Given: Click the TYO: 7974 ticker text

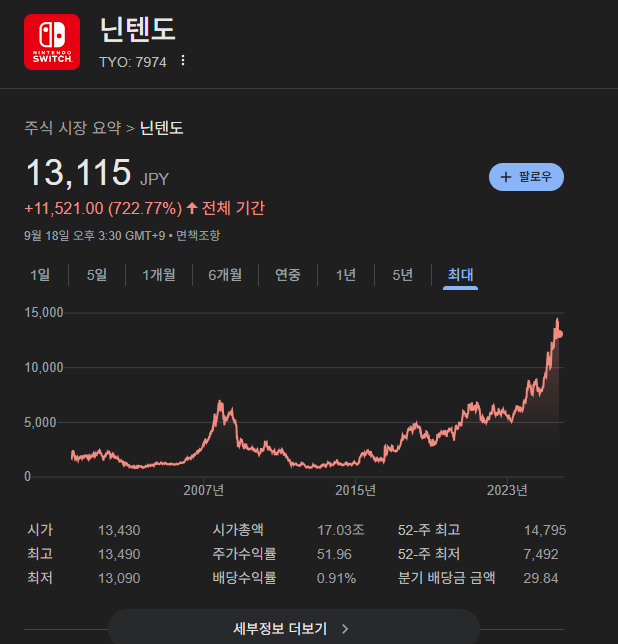Looking at the screenshot, I should [x=133, y=62].
